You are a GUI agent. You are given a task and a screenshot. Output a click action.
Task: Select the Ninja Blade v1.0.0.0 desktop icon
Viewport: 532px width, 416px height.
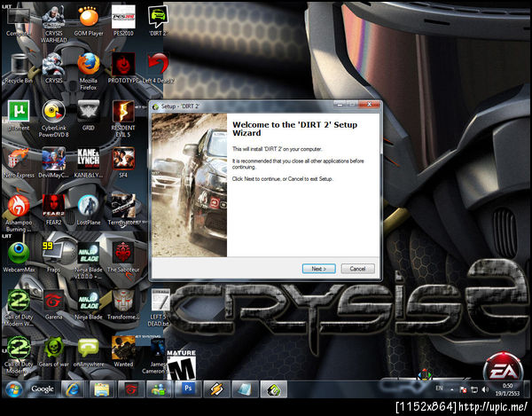point(89,262)
